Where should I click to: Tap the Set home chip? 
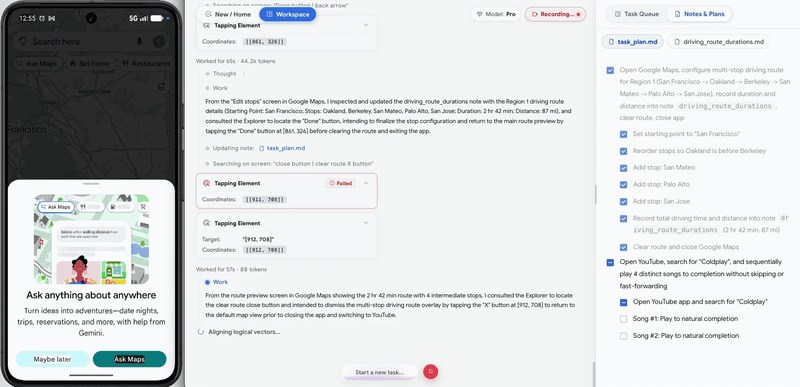pyautogui.click(x=90, y=64)
